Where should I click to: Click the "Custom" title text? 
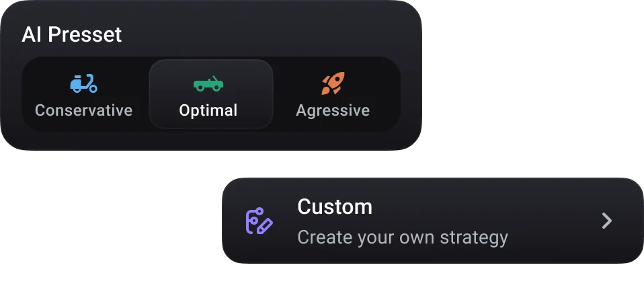pos(334,207)
